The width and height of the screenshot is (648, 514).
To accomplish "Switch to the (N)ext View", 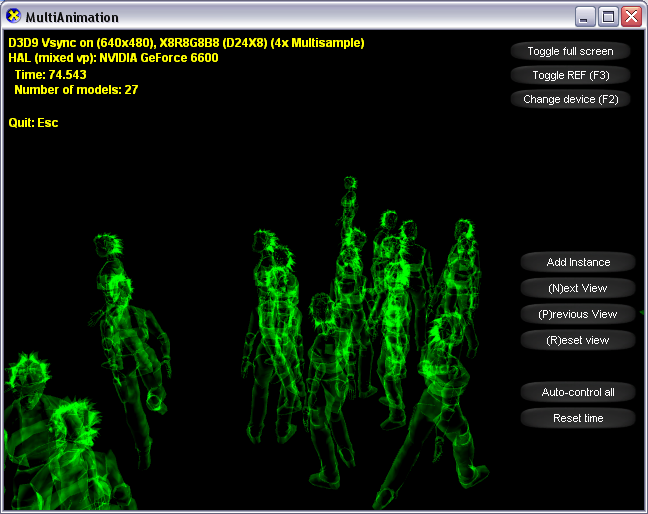I will pyautogui.click(x=578, y=288).
